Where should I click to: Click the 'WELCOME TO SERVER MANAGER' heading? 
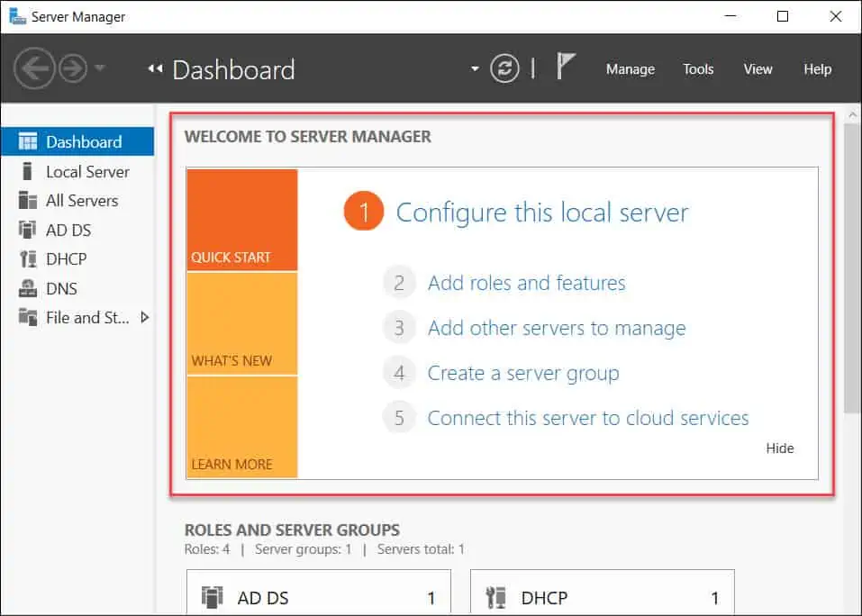[308, 137]
